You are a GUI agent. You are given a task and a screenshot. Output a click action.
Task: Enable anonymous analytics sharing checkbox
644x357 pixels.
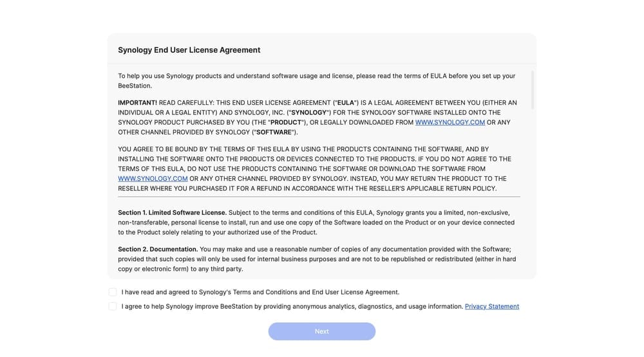coord(113,307)
